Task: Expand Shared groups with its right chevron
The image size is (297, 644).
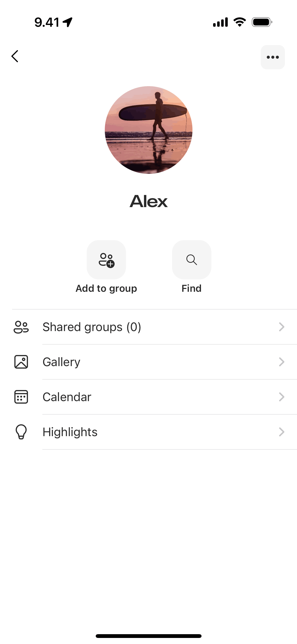Action: [282, 327]
